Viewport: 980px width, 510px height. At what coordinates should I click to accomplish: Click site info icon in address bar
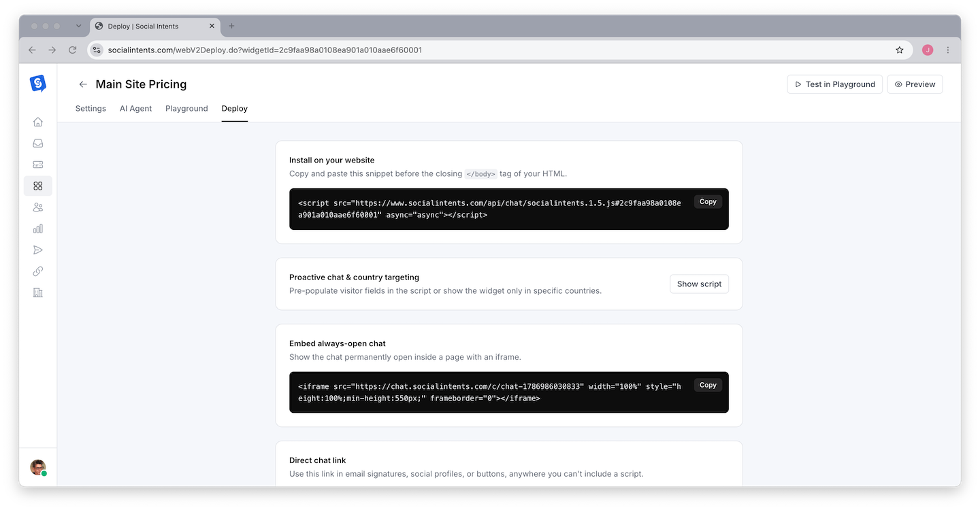(97, 50)
